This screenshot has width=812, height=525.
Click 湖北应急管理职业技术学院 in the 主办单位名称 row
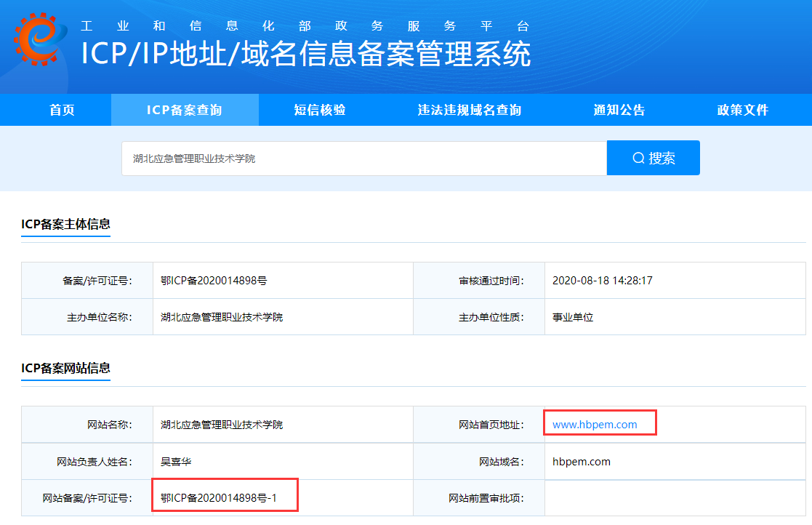pos(222,317)
